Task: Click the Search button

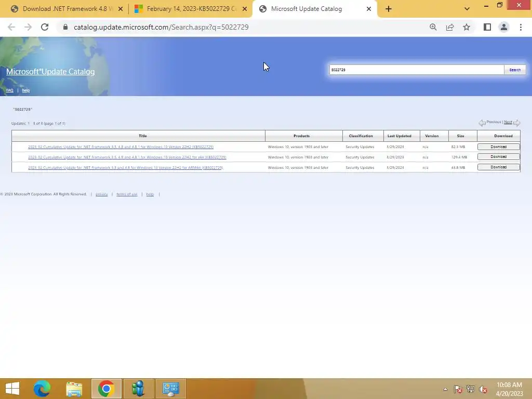Action: [x=515, y=70]
